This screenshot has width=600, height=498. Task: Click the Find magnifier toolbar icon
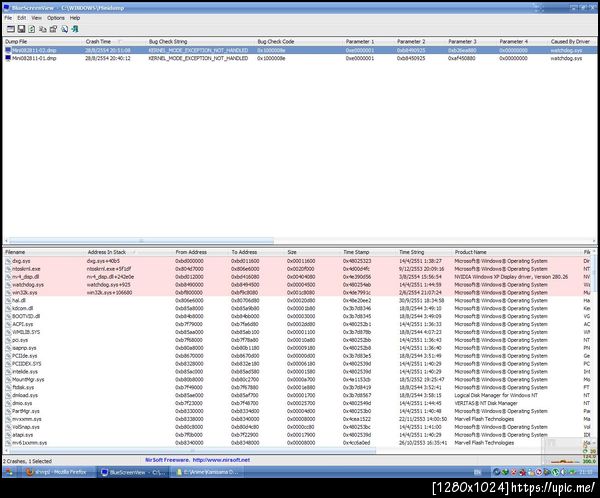(x=64, y=29)
